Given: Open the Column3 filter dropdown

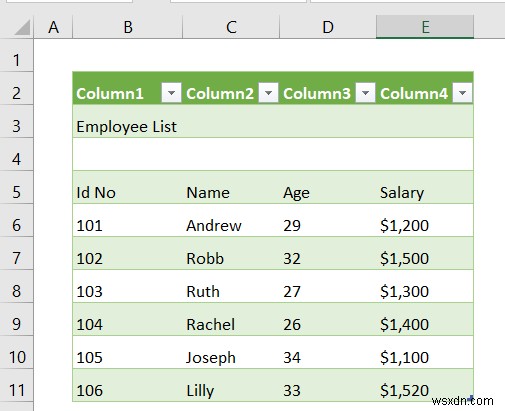Looking at the screenshot, I should click(x=365, y=92).
